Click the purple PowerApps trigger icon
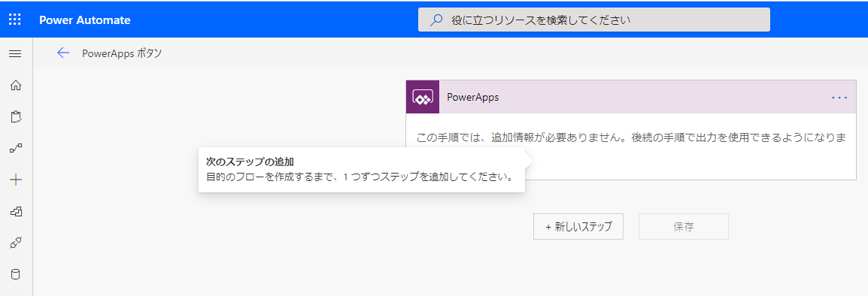 tap(423, 97)
